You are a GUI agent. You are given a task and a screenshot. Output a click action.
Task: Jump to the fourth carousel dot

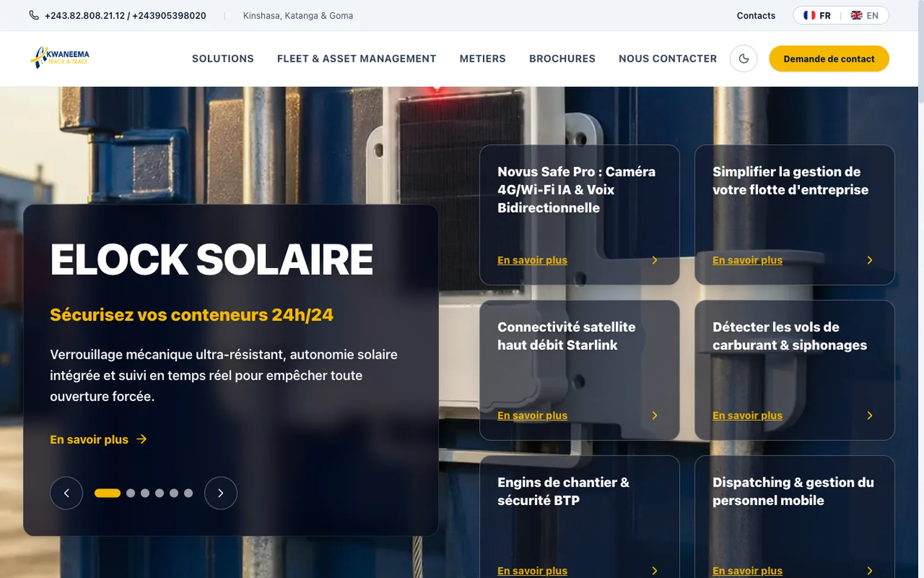pos(159,493)
